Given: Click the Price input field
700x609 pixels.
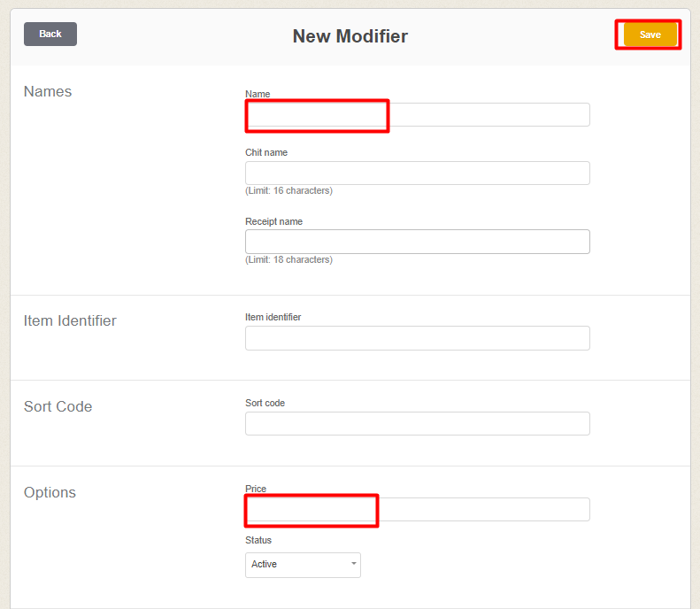Looking at the screenshot, I should click(417, 510).
